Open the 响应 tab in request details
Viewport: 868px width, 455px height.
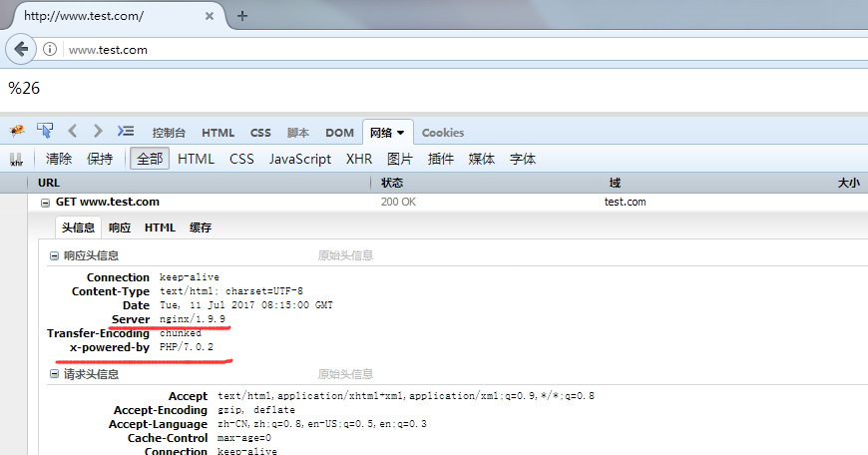(120, 227)
